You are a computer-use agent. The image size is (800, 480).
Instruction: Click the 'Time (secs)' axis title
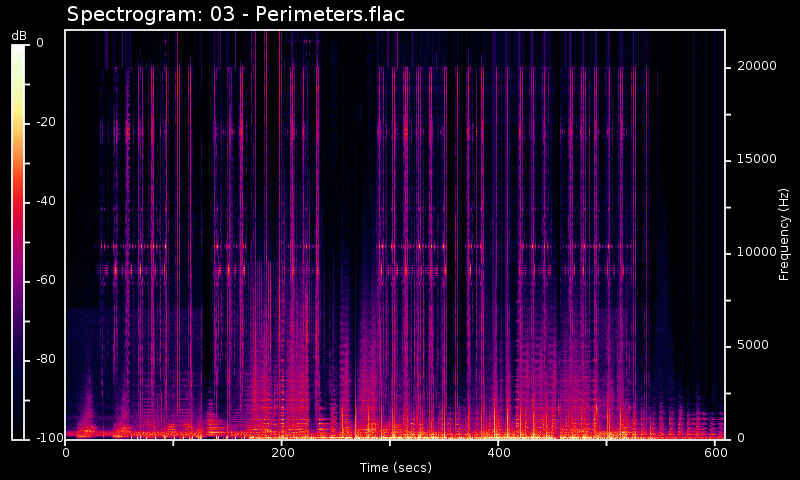396,468
